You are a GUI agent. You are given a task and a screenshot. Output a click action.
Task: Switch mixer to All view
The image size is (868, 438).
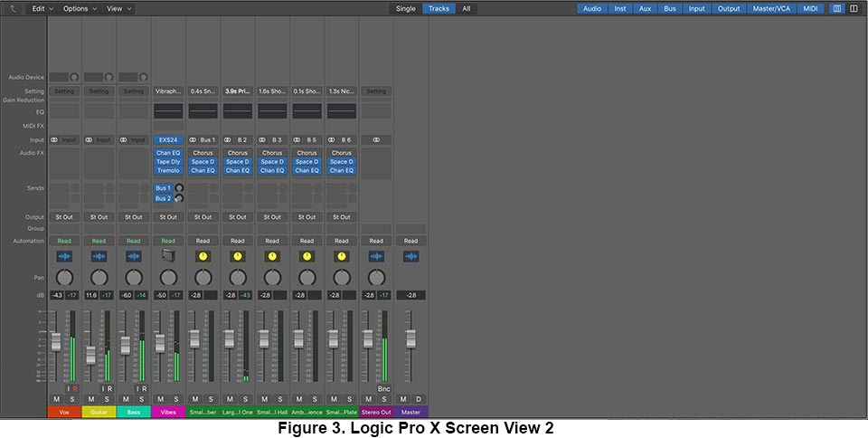click(x=467, y=8)
